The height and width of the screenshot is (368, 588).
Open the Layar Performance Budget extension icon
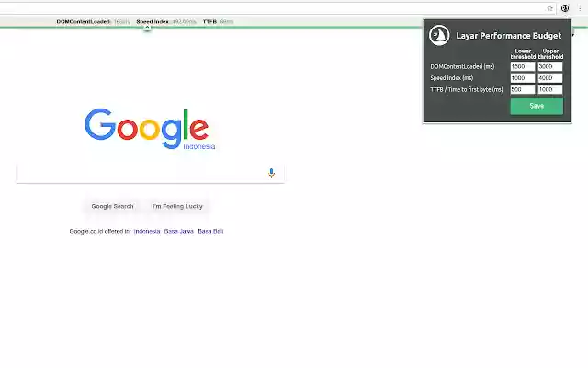click(565, 8)
